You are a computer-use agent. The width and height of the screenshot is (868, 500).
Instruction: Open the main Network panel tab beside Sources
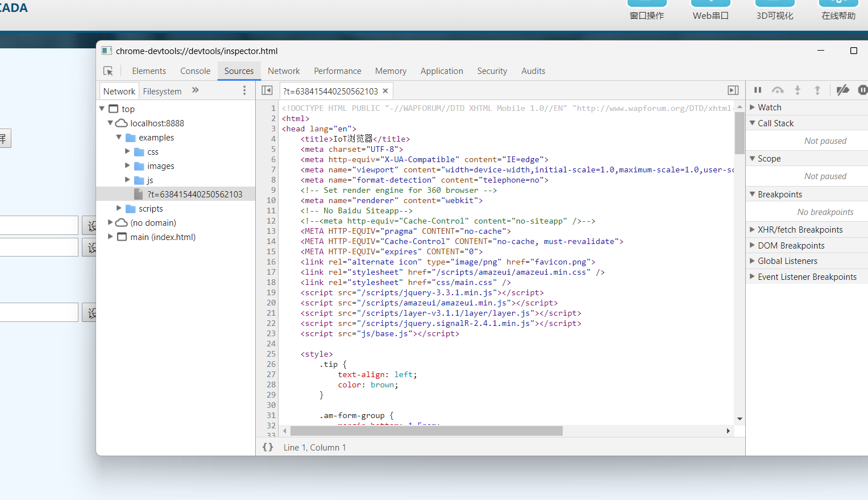[x=284, y=71]
